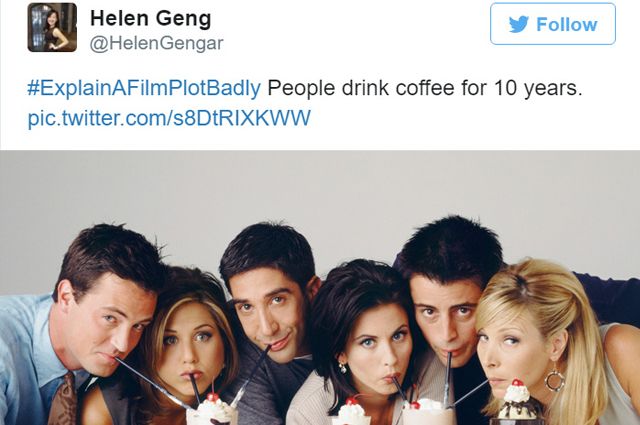Viewport: 640px width, 425px height.
Task: Open Helen Geng's profile avatar picture
Action: [52, 27]
